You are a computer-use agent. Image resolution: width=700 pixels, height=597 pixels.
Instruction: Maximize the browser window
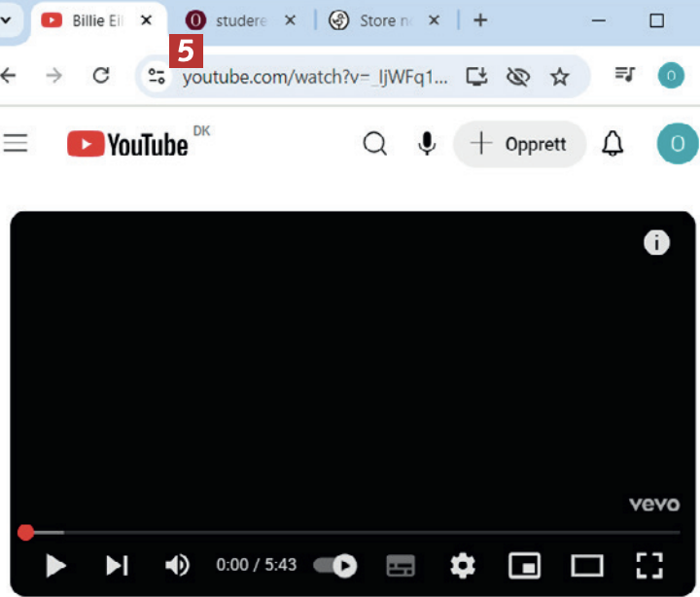pyautogui.click(x=656, y=20)
